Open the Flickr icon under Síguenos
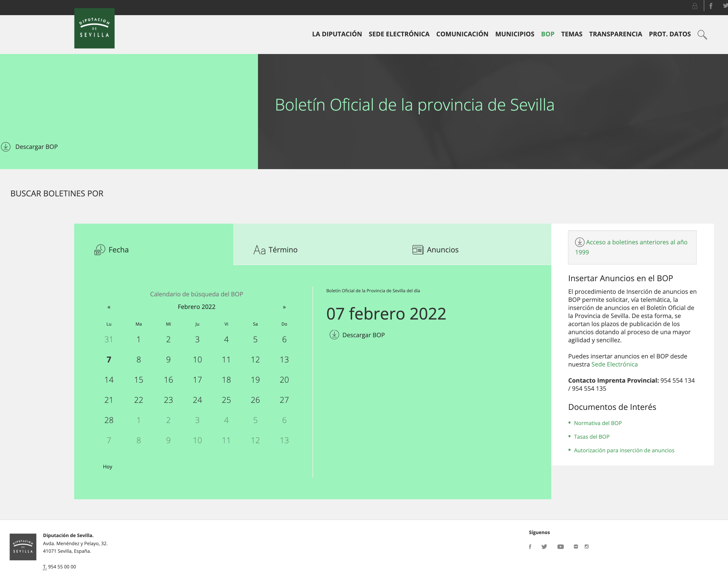Screen dimensions: 728x578 pyautogui.click(x=576, y=547)
